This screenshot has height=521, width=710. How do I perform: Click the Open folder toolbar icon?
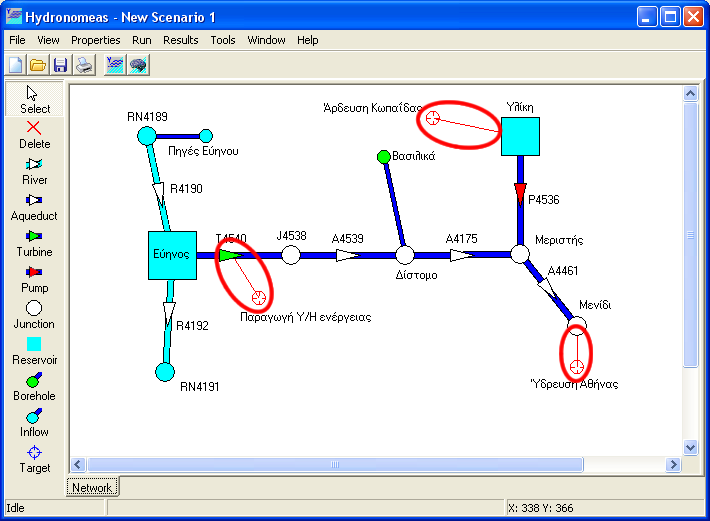(x=38, y=65)
